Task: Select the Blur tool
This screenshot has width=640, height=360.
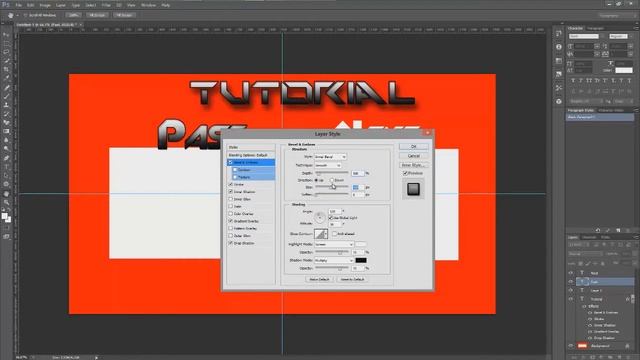Action: coord(6,140)
